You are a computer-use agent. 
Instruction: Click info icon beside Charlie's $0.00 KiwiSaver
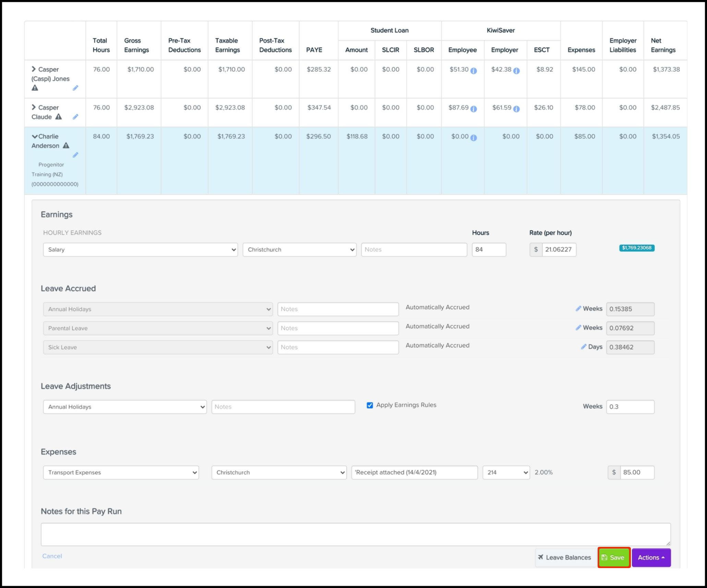coord(474,138)
